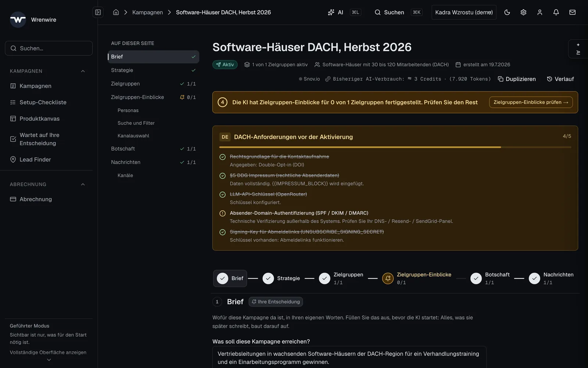
Task: Collapse the ABRECHNUNG section chevron
Action: (x=83, y=184)
